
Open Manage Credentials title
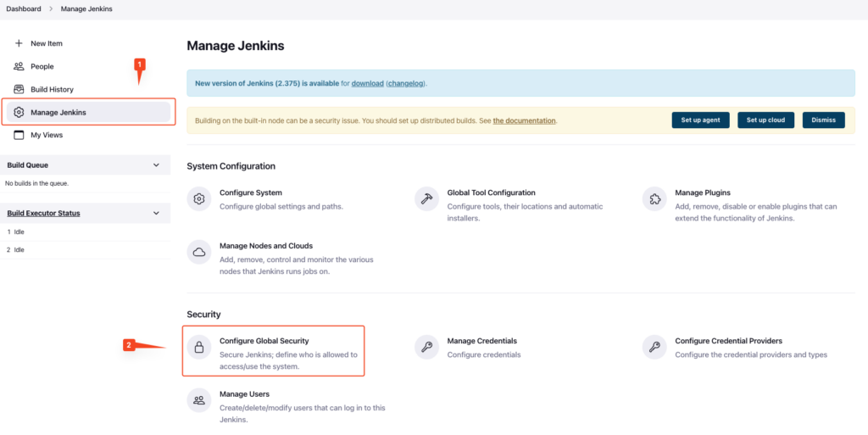click(481, 341)
